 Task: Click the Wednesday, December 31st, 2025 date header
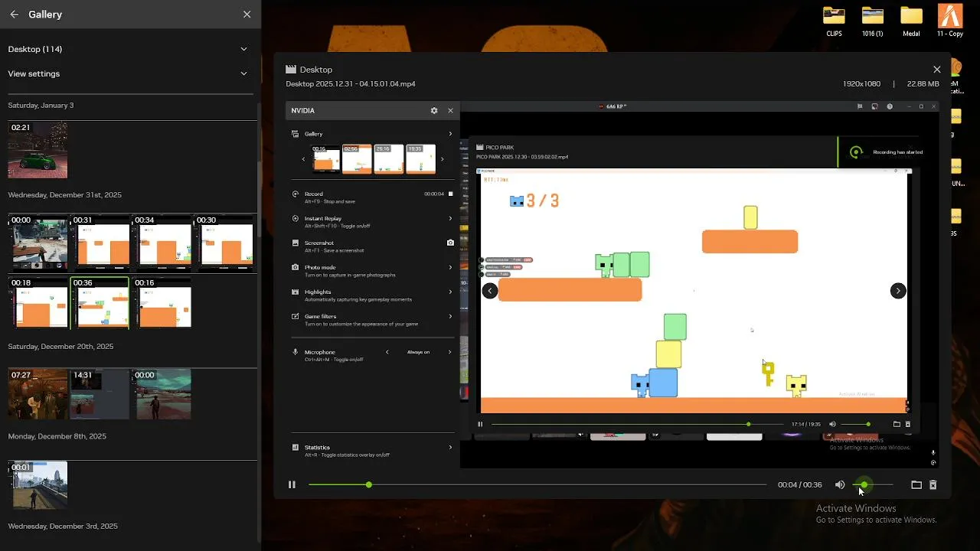click(64, 195)
